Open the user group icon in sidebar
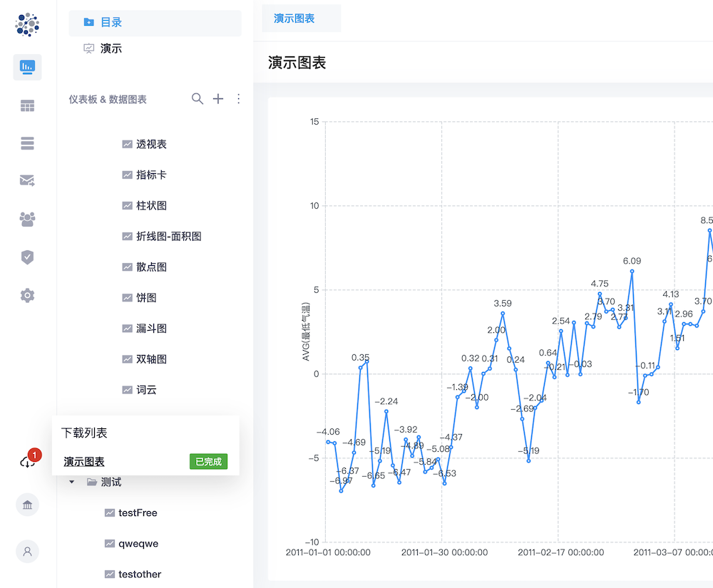The height and width of the screenshot is (588, 713). coord(27,220)
